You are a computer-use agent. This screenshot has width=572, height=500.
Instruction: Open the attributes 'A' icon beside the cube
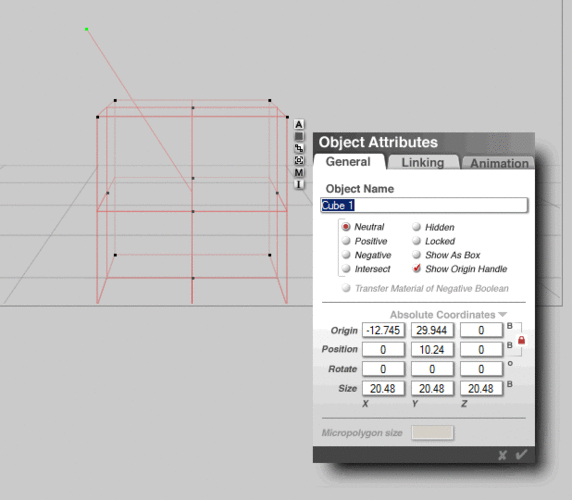pos(299,125)
